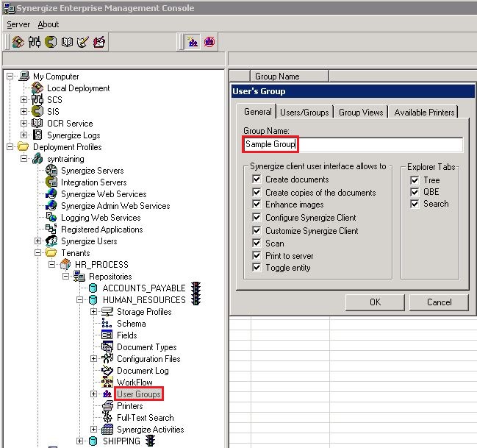Collapse the HR_PROCESS tenant node
This screenshot has width=477, height=448.
coord(51,264)
